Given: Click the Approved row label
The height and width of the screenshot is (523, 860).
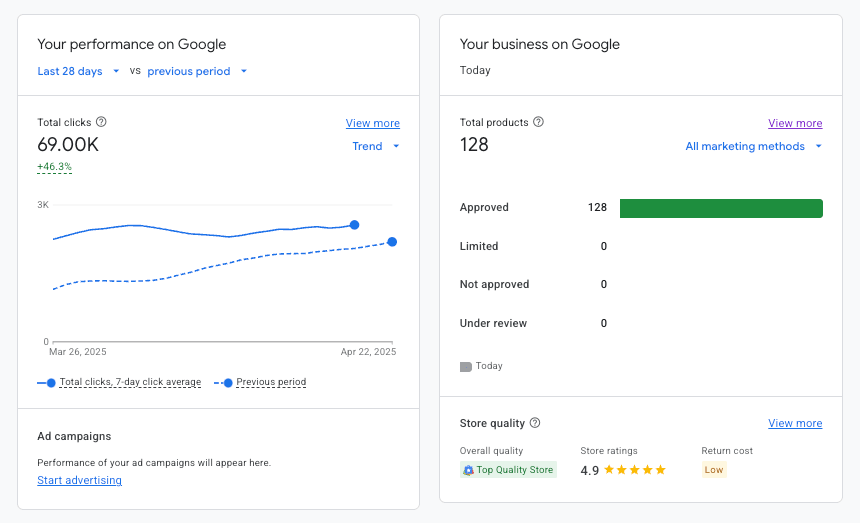Looking at the screenshot, I should click(x=484, y=207).
